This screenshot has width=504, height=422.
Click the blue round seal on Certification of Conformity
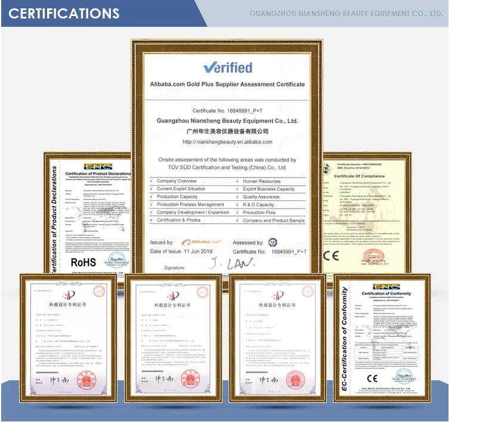tap(404, 376)
